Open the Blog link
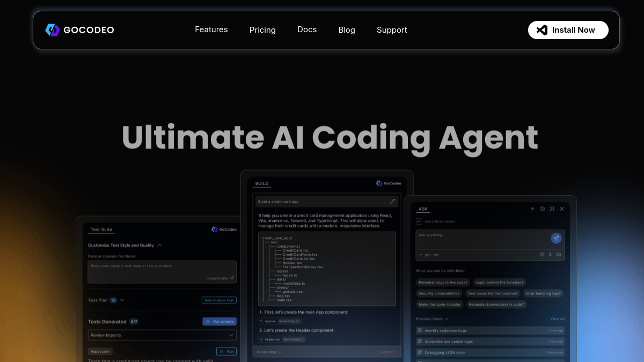The width and height of the screenshot is (644, 362). [x=347, y=30]
